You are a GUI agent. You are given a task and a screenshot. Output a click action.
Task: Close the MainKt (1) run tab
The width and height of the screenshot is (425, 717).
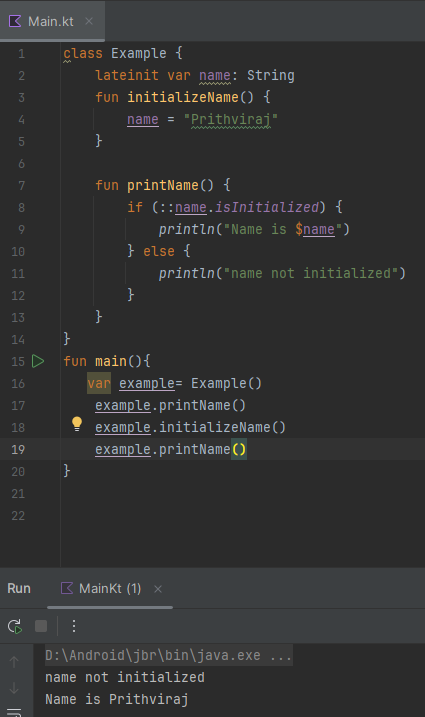coord(158,589)
